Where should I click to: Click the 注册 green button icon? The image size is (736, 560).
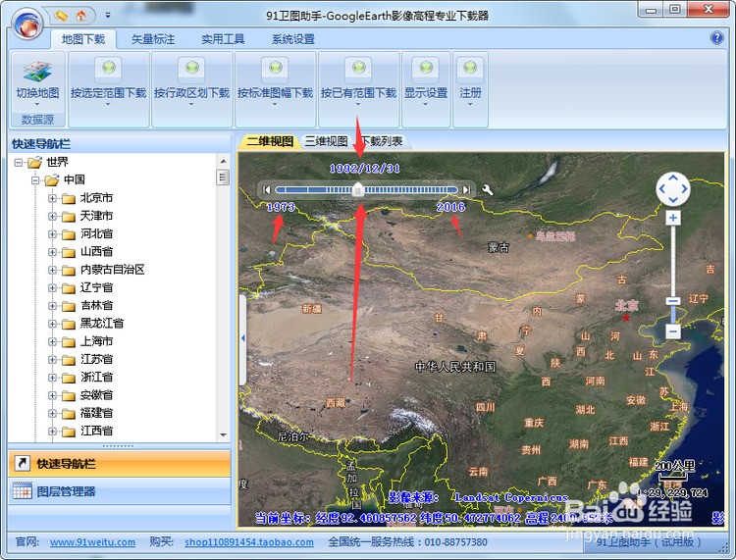(x=470, y=68)
